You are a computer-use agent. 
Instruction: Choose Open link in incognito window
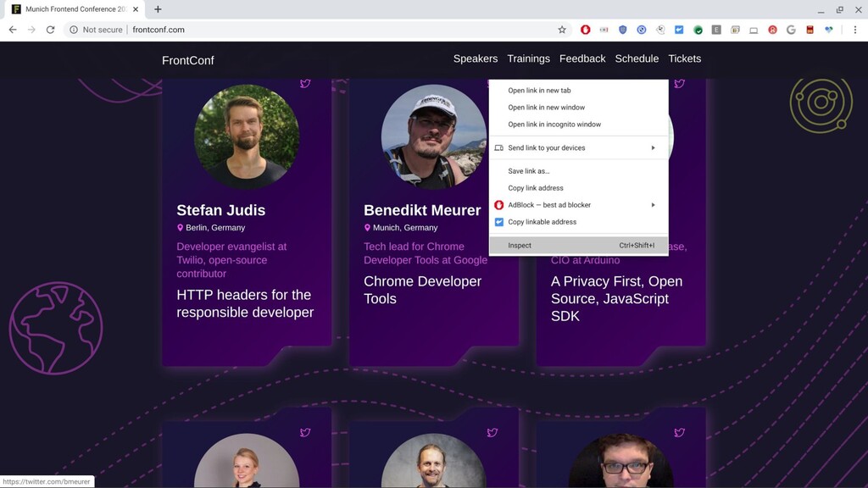point(578,125)
